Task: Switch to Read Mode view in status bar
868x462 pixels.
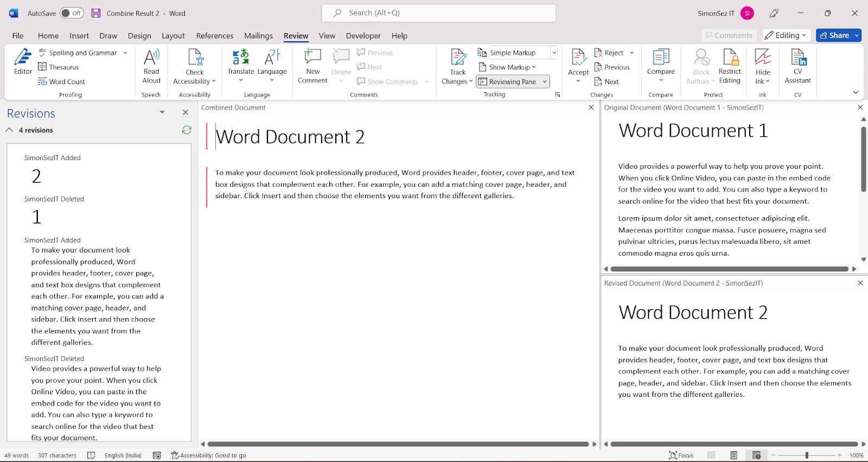Action: 711,455
